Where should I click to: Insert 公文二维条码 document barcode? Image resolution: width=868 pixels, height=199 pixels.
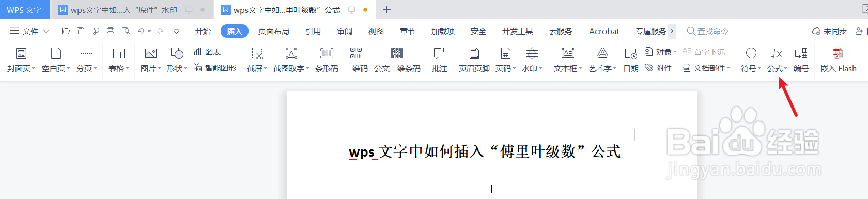(x=397, y=60)
